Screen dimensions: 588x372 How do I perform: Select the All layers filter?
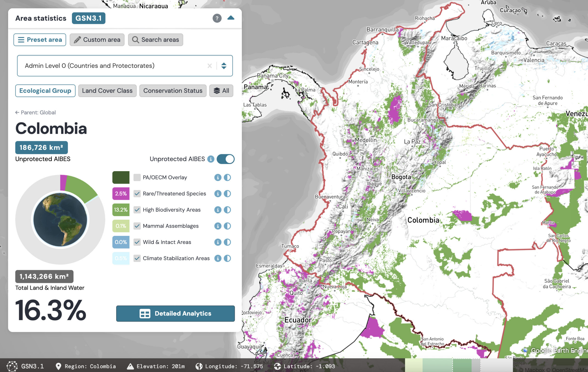coord(221,91)
